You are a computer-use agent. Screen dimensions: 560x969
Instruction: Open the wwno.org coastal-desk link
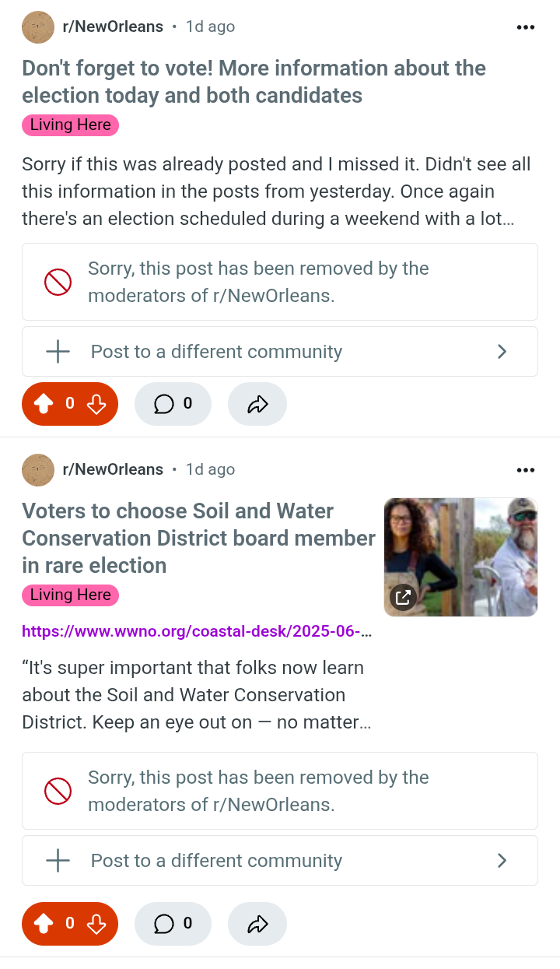[197, 631]
